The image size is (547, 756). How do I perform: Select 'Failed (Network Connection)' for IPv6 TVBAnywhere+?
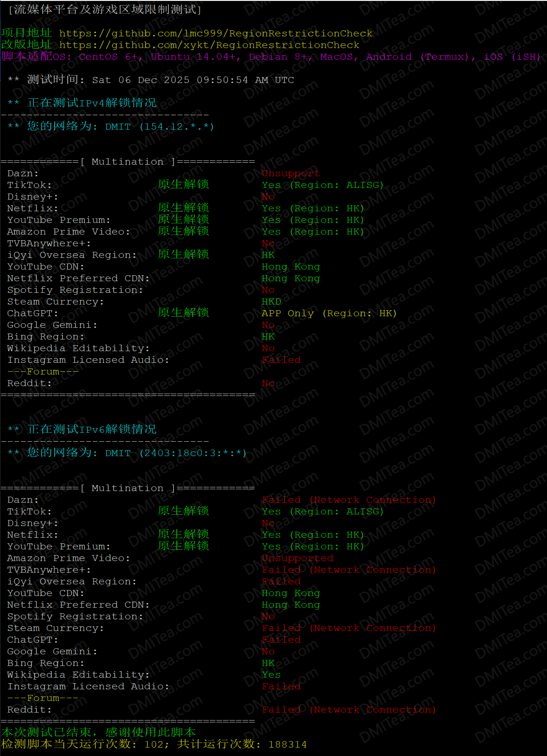pos(349,569)
